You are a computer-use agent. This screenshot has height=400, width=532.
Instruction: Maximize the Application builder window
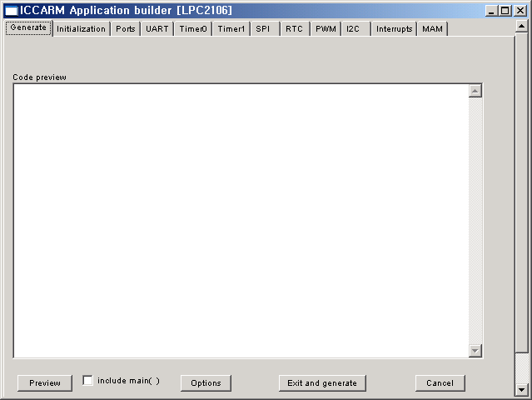505,11
